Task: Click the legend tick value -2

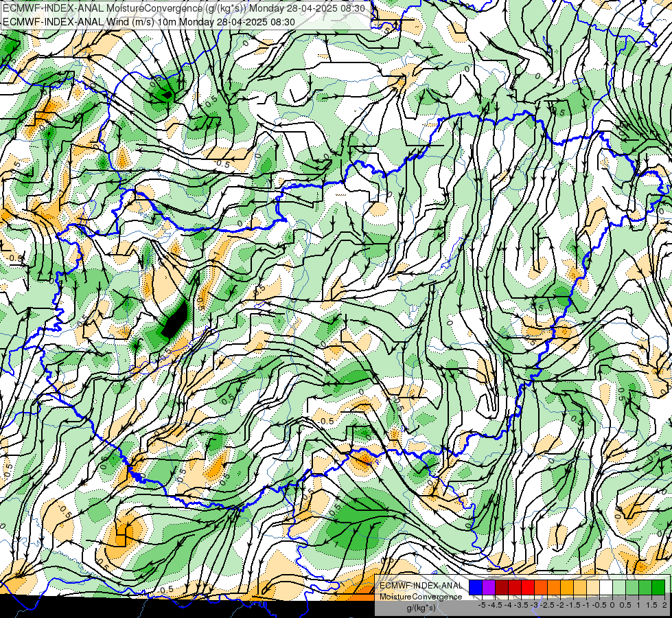Action: click(x=560, y=605)
